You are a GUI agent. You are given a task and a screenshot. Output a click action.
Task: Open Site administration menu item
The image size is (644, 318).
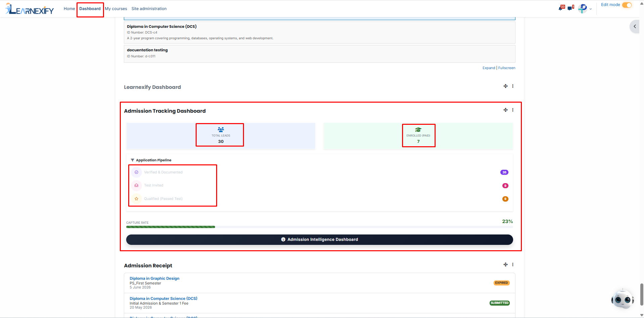click(x=149, y=9)
